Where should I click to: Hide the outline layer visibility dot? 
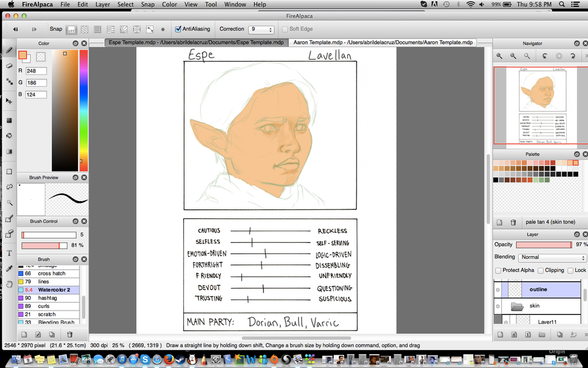(497, 290)
